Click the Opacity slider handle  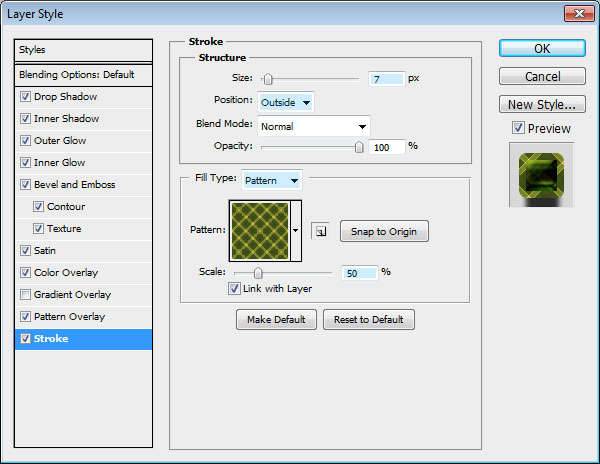(x=359, y=147)
